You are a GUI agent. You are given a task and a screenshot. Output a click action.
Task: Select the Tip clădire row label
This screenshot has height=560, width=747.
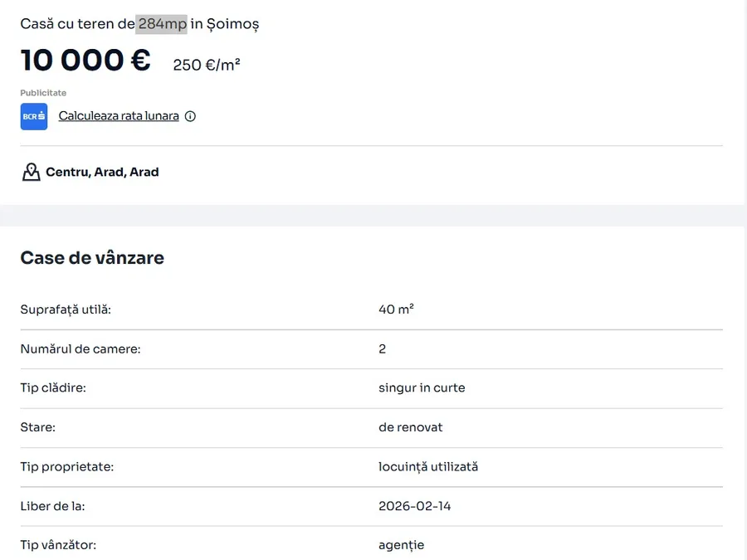53,388
